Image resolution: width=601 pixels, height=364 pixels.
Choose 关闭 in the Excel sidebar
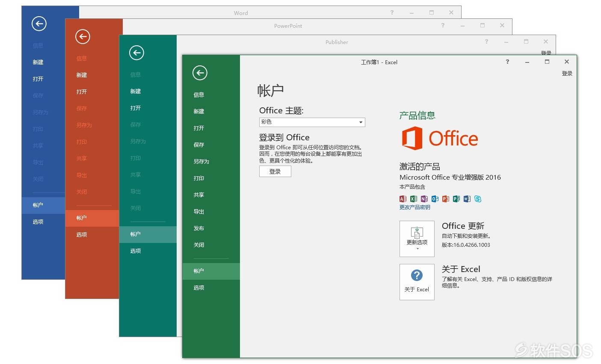(x=199, y=245)
